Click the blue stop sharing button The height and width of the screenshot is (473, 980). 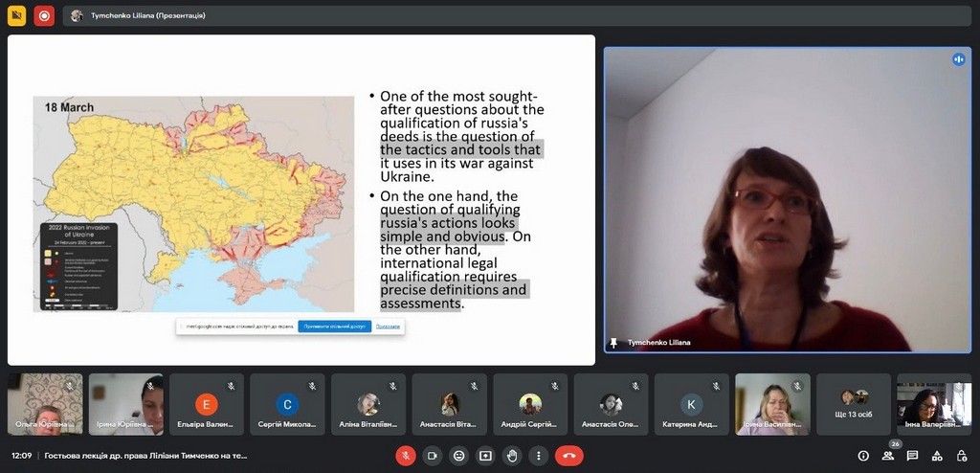(x=334, y=327)
